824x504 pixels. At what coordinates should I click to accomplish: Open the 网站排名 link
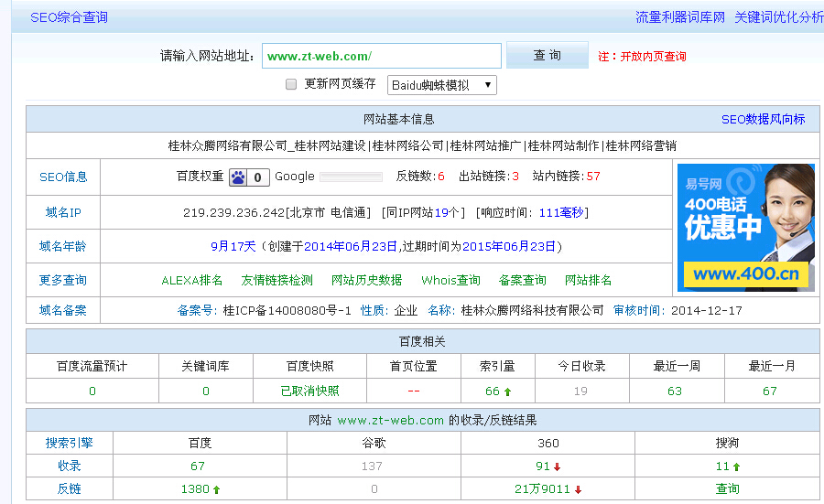click(x=588, y=280)
